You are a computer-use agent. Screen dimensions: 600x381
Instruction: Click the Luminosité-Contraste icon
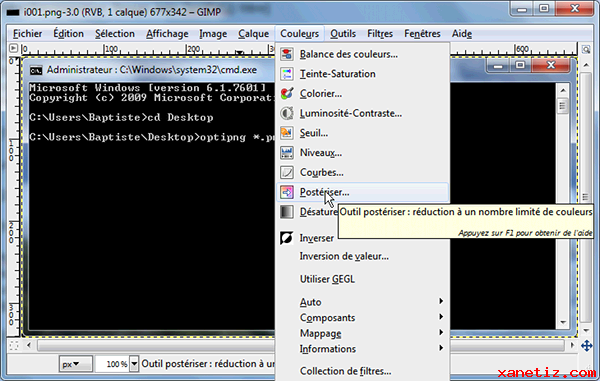point(287,113)
